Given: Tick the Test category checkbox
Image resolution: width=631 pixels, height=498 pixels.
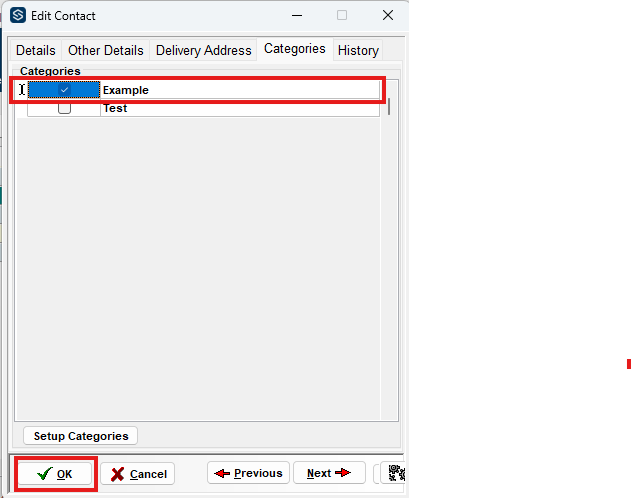Looking at the screenshot, I should click(64, 108).
